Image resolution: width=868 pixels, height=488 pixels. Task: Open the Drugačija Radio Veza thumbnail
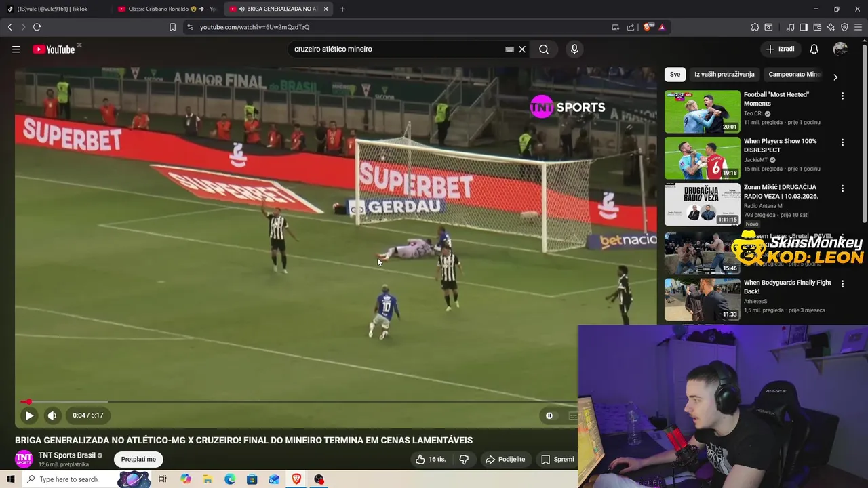[702, 204]
